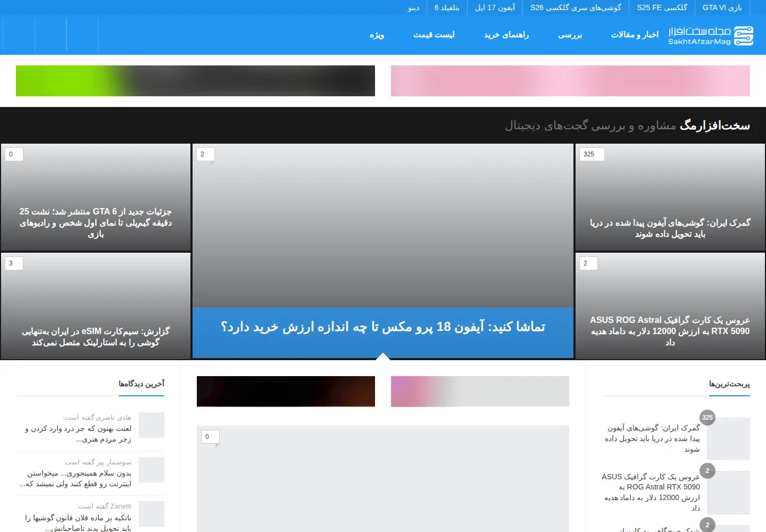Image resolution: width=766 pixels, height=532 pixels.
Task: Open the آخرین دیدگاه‌ها section heading
Action: (141, 384)
